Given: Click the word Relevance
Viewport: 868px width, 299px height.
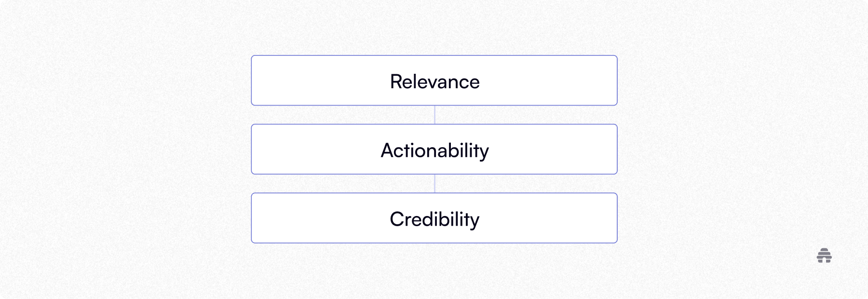Looking at the screenshot, I should 434,82.
